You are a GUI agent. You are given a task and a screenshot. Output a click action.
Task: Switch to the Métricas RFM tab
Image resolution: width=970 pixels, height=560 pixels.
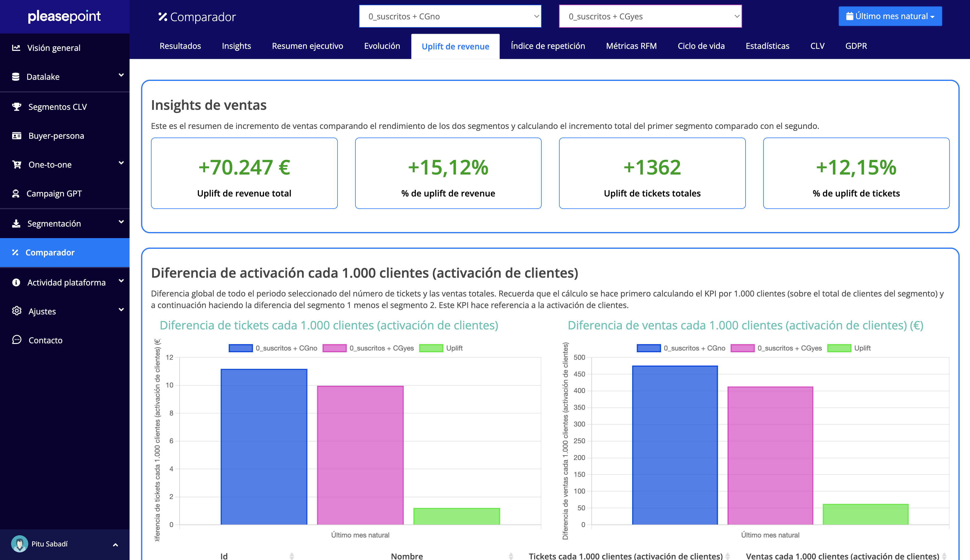(x=631, y=46)
